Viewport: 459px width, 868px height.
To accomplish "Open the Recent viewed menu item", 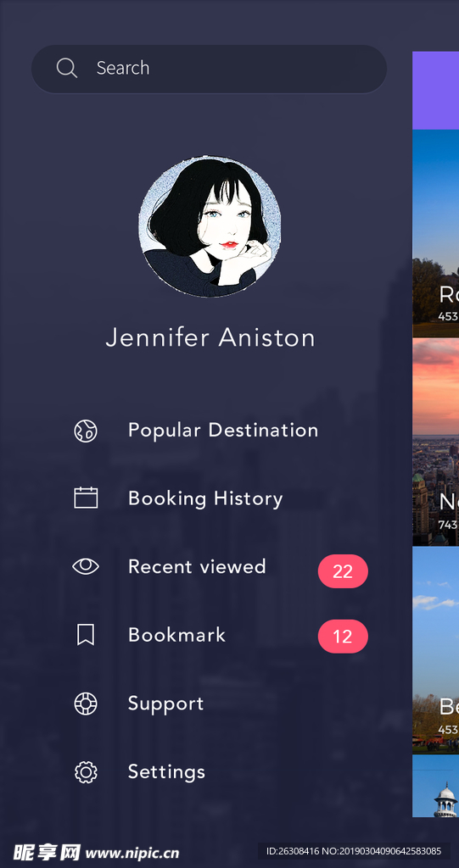I will 197,566.
